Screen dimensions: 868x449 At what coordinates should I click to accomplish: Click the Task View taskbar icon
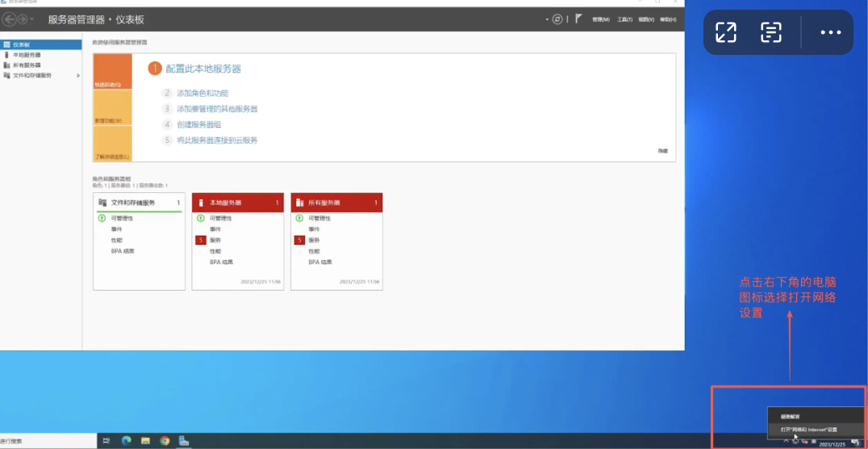106,441
